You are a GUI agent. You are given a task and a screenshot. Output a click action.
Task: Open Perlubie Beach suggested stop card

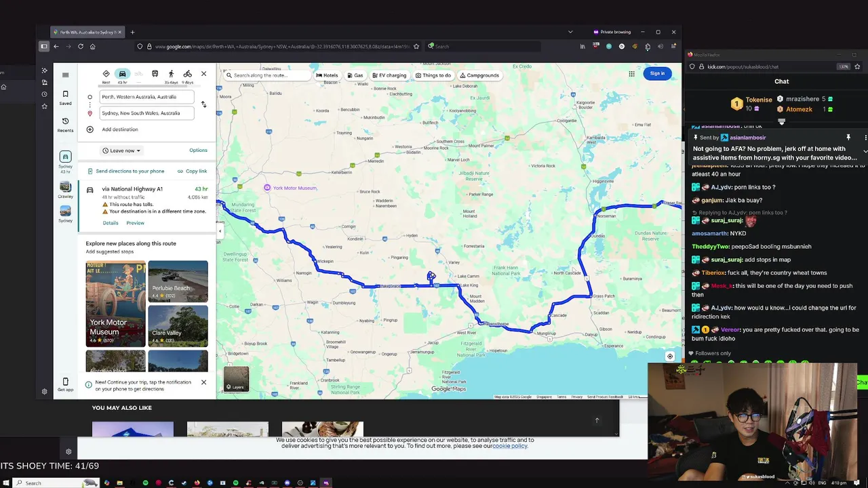[x=178, y=281]
